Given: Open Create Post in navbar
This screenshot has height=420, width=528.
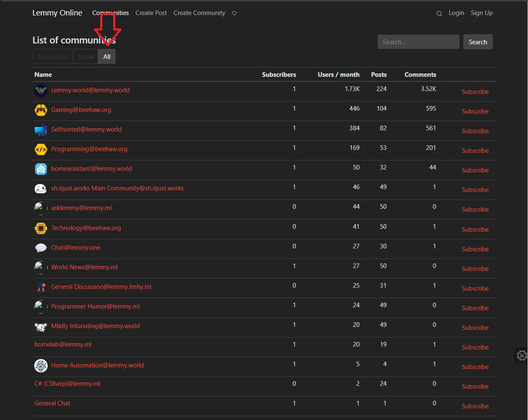Looking at the screenshot, I should tap(151, 13).
